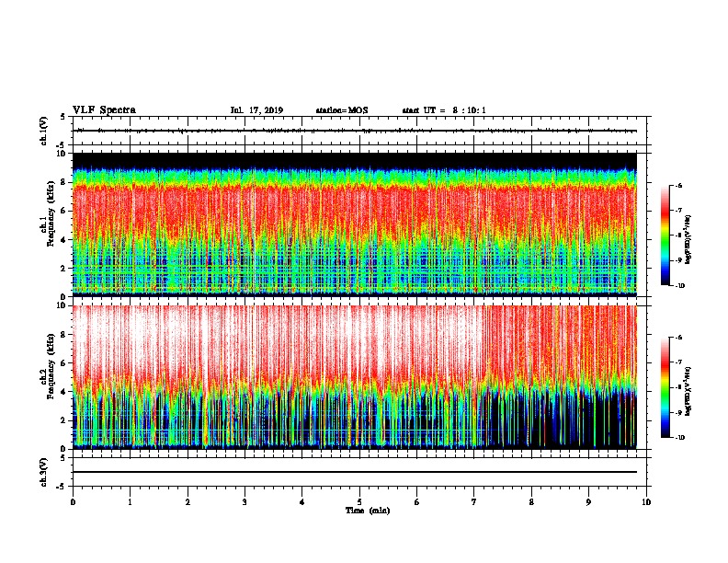Click the time-axis tick label "3"

pyautogui.click(x=245, y=502)
